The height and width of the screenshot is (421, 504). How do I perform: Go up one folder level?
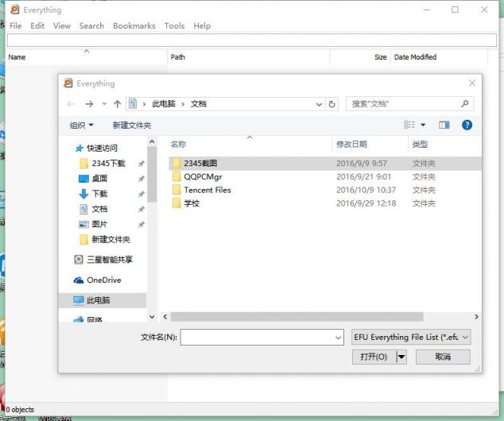[118, 104]
